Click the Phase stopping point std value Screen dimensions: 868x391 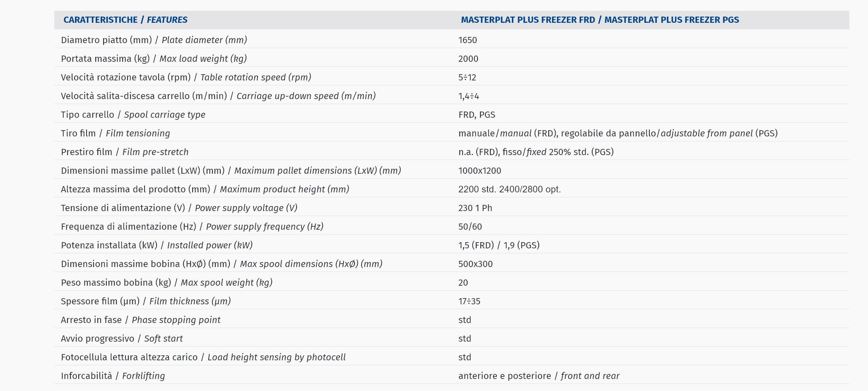[x=465, y=320]
